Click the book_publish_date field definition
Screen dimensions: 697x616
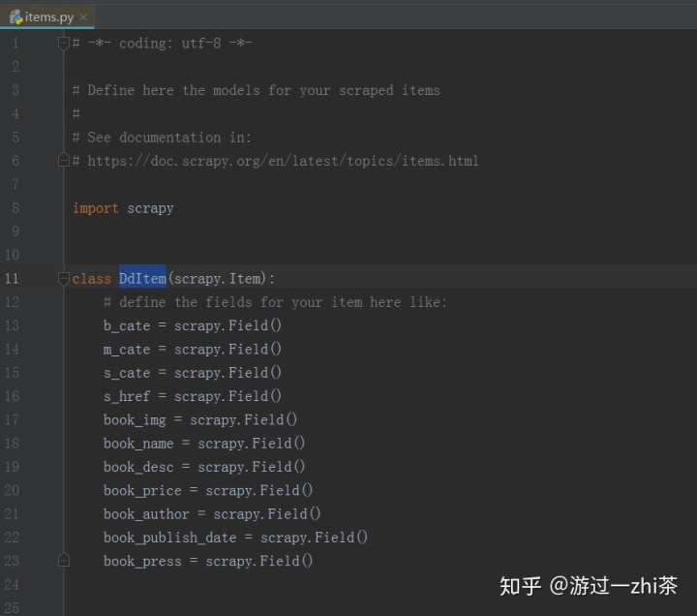(235, 538)
